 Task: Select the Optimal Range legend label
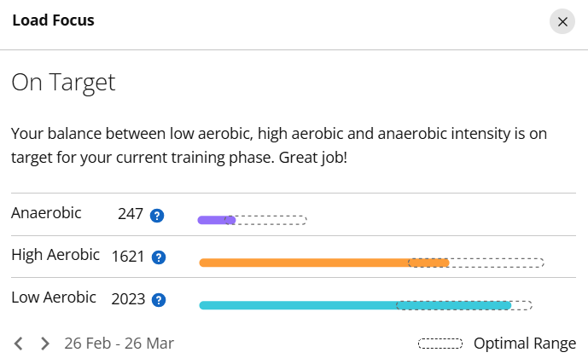(525, 344)
